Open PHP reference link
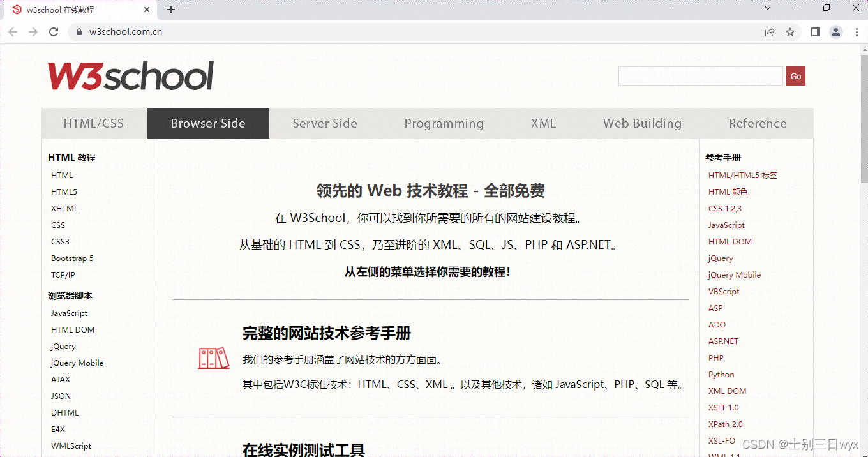The width and height of the screenshot is (868, 457). coord(716,358)
